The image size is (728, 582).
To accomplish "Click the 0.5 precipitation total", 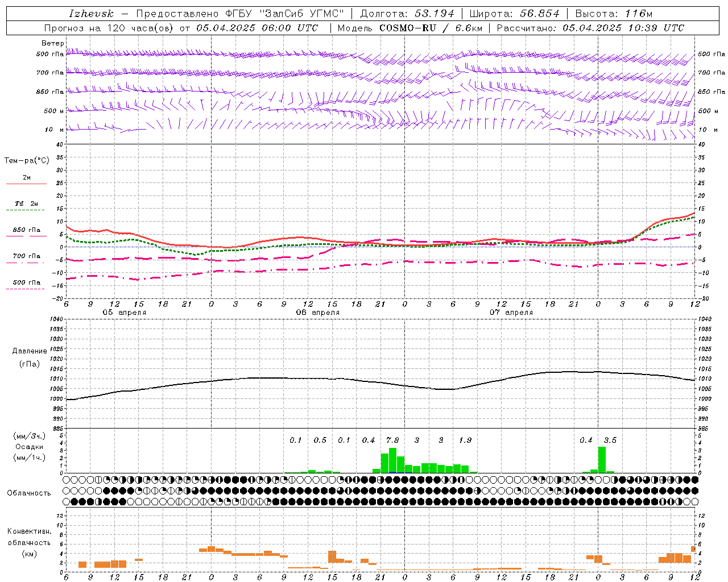I will tap(320, 440).
